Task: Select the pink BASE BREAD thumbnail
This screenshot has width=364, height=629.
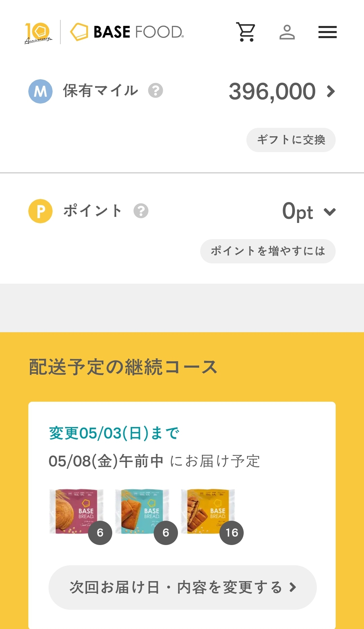Action: tap(76, 511)
